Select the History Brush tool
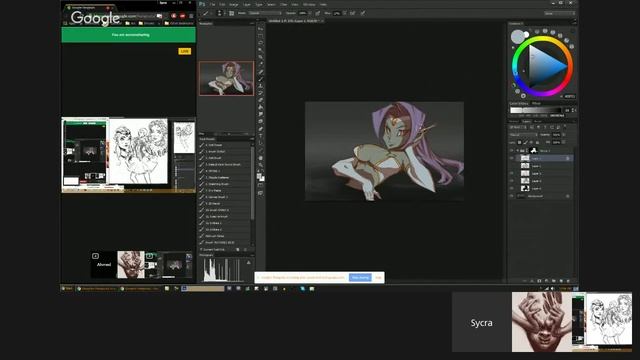The height and width of the screenshot is (360, 640). (x=260, y=93)
